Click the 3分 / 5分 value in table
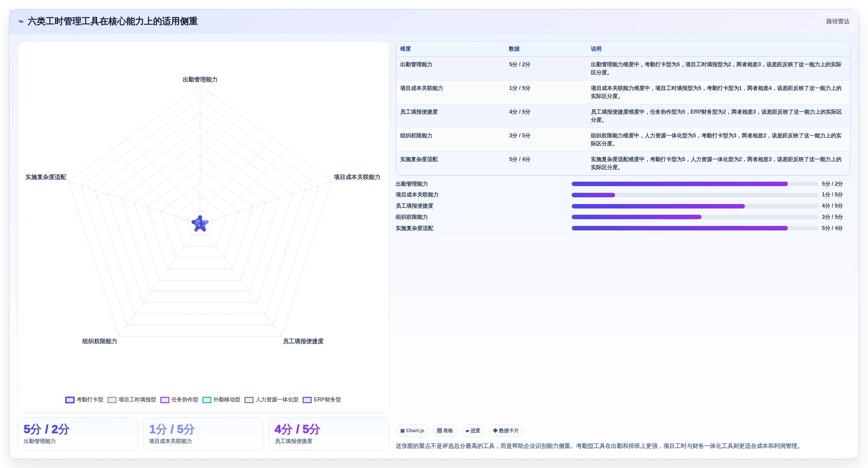 click(520, 136)
